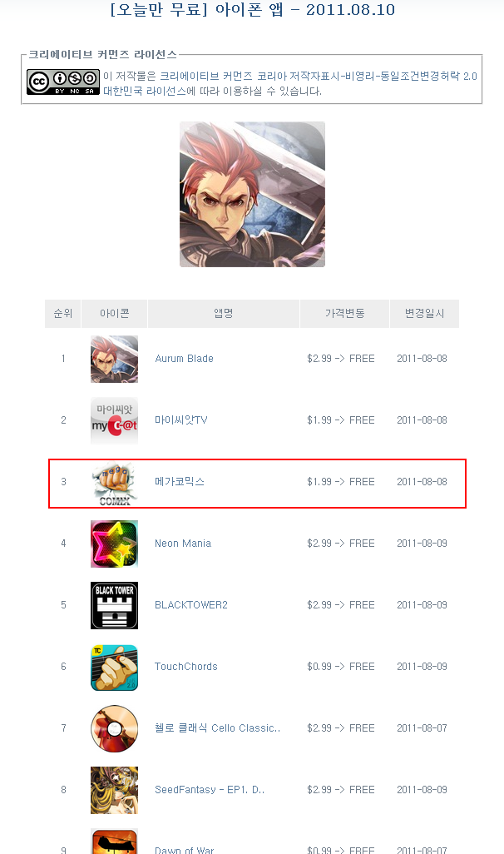The height and width of the screenshot is (854, 504).
Task: Select the Cello Classic disc icon
Action: tap(114, 728)
